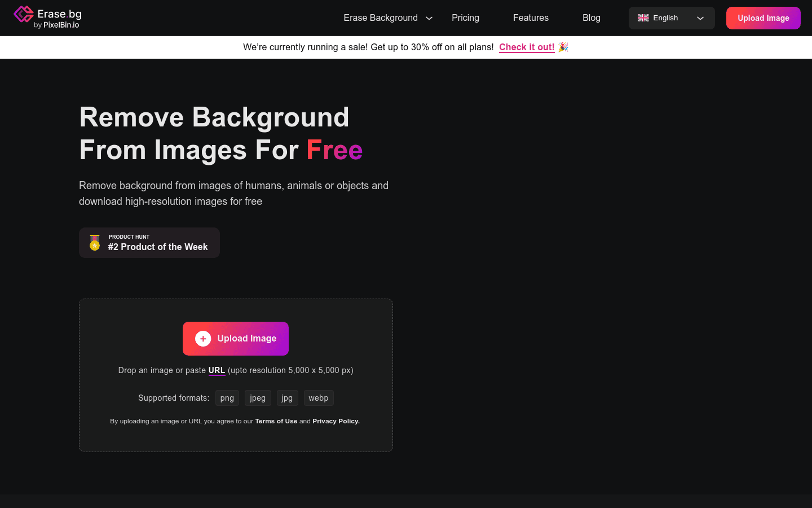
Task: Open the Terms of Use link
Action: tap(276, 421)
